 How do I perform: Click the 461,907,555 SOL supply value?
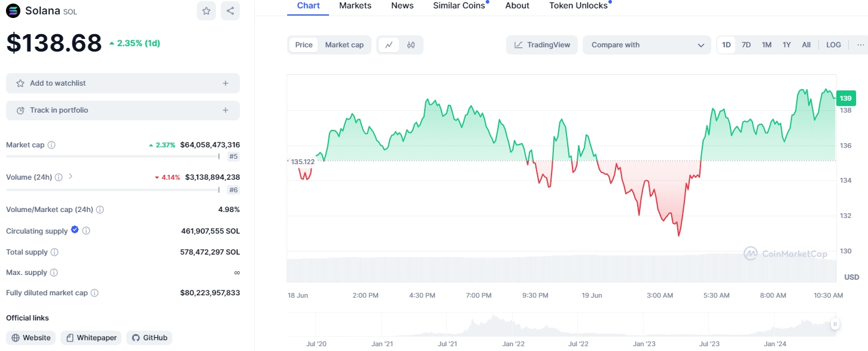pyautogui.click(x=211, y=231)
